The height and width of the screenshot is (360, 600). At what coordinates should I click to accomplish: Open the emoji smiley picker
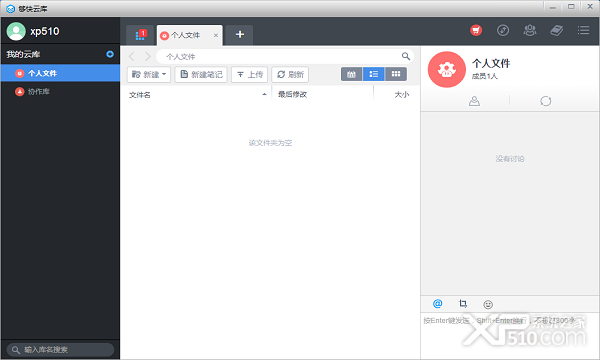tap(488, 305)
